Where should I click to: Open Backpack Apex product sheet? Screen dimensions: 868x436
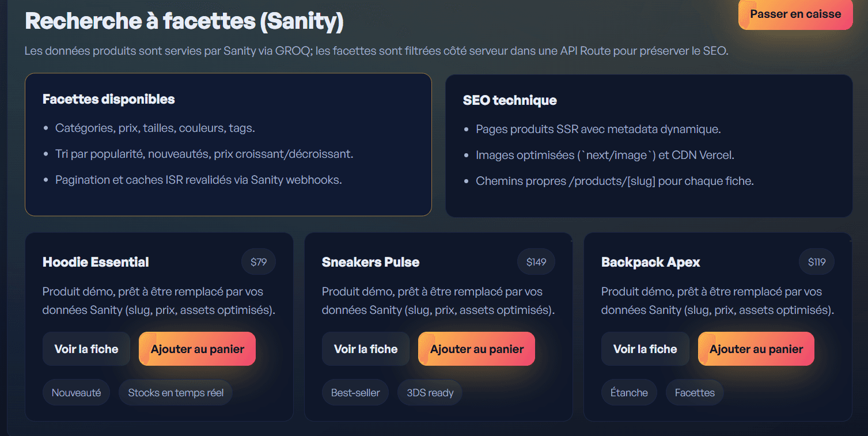pyautogui.click(x=645, y=349)
